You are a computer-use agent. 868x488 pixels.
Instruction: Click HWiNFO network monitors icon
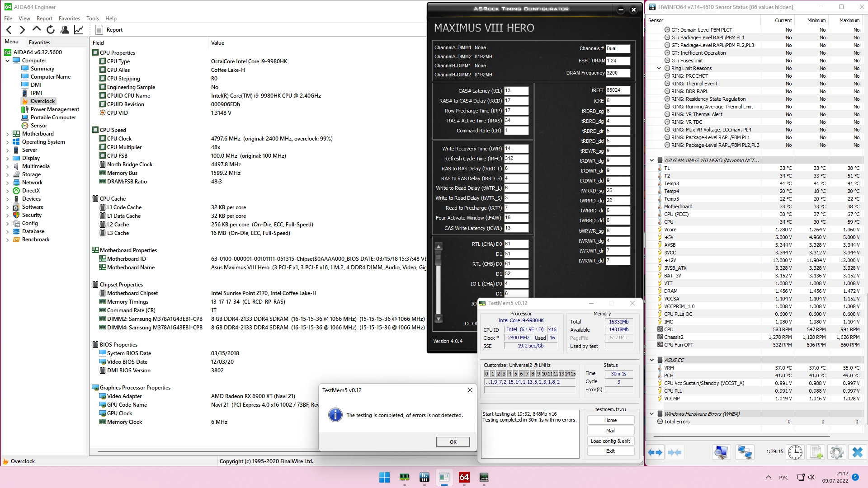744,452
